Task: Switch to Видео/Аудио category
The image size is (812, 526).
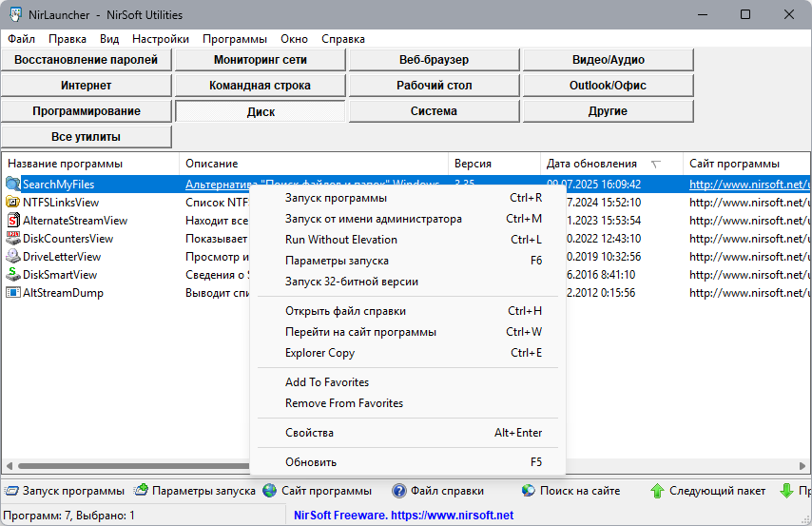Action: (x=608, y=60)
